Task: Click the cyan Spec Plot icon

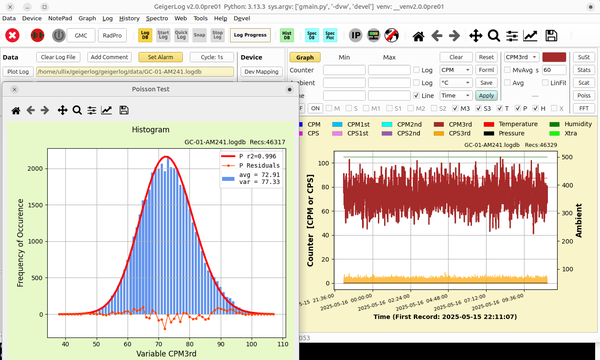Action: click(330, 35)
